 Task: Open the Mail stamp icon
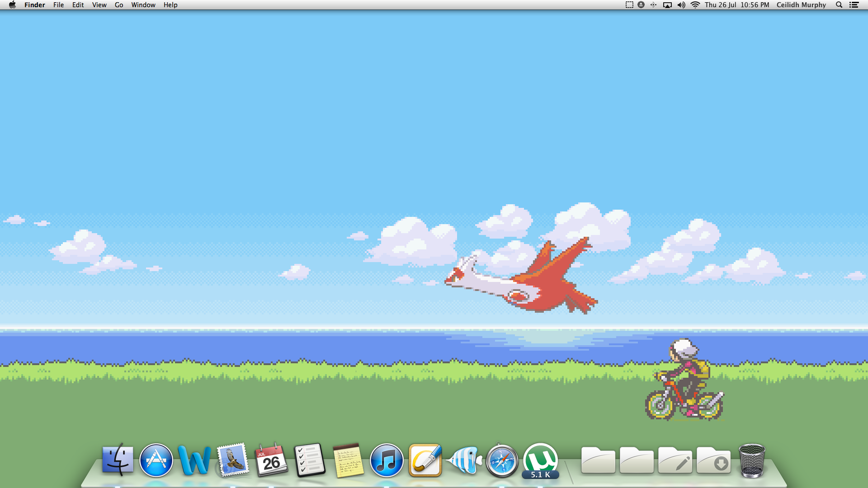233,460
